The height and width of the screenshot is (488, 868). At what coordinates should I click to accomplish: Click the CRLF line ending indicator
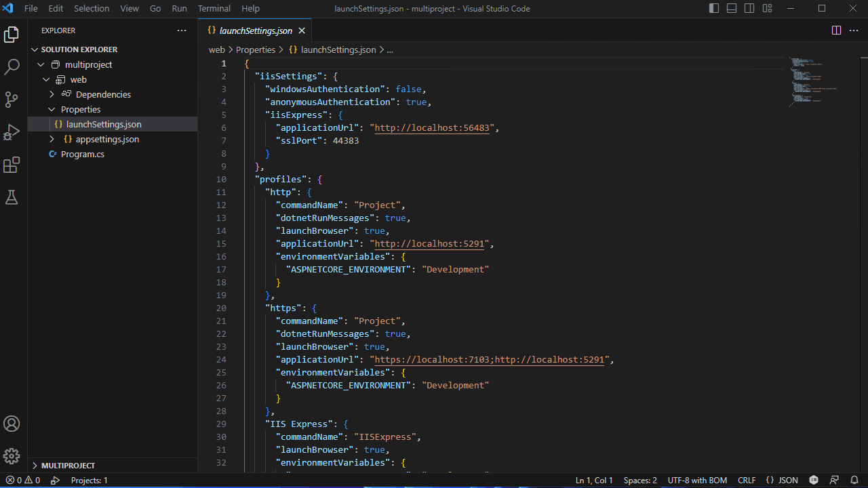(746, 480)
